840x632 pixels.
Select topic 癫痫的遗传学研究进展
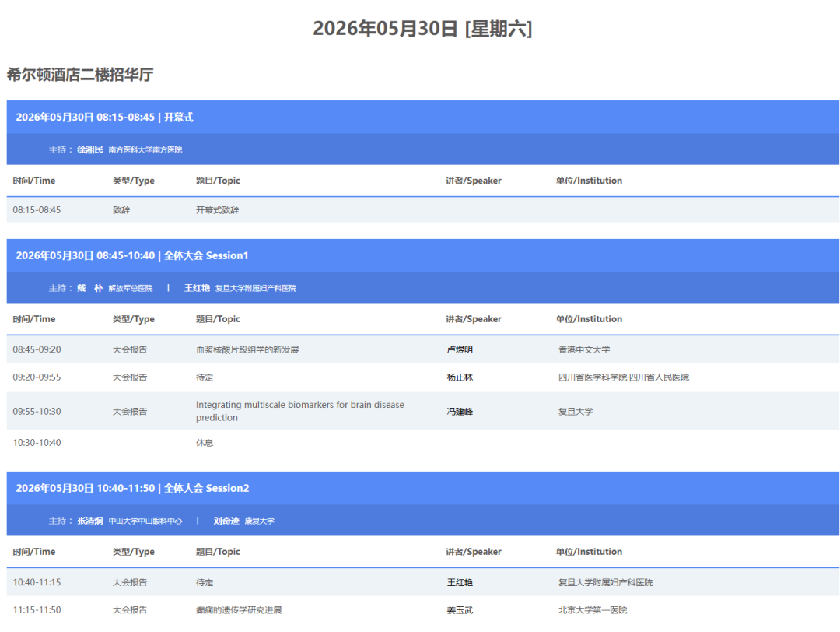pyautogui.click(x=239, y=610)
